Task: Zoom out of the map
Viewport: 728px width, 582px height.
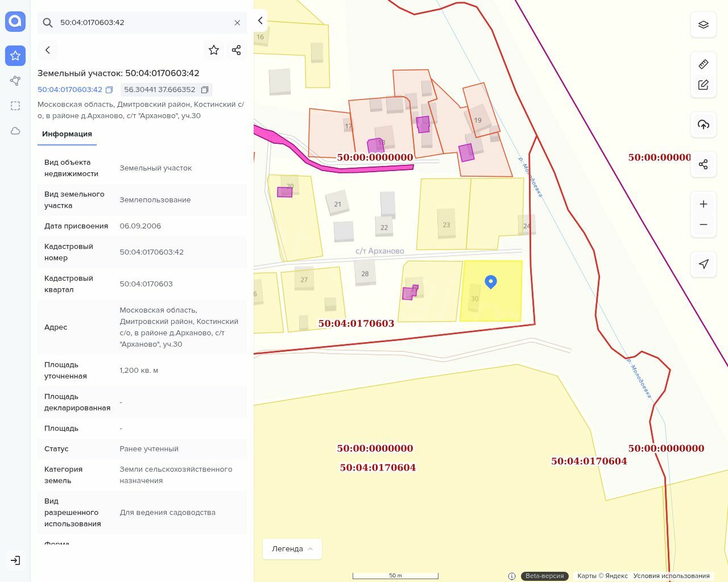Action: (704, 225)
